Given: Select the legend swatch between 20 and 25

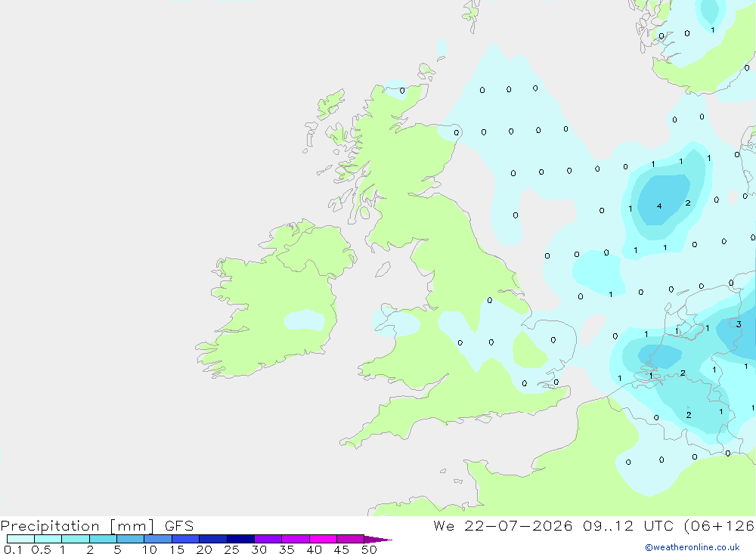Looking at the screenshot, I should [x=213, y=539].
